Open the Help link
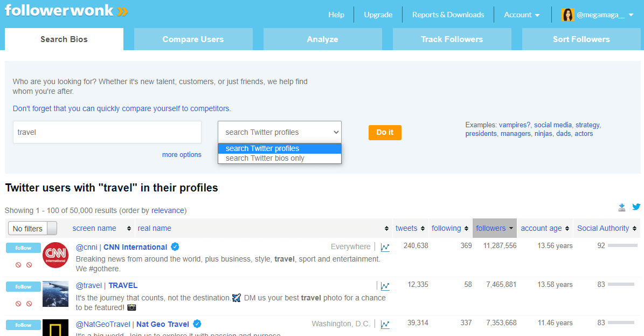Viewport: 644px width, 336px height. point(336,15)
